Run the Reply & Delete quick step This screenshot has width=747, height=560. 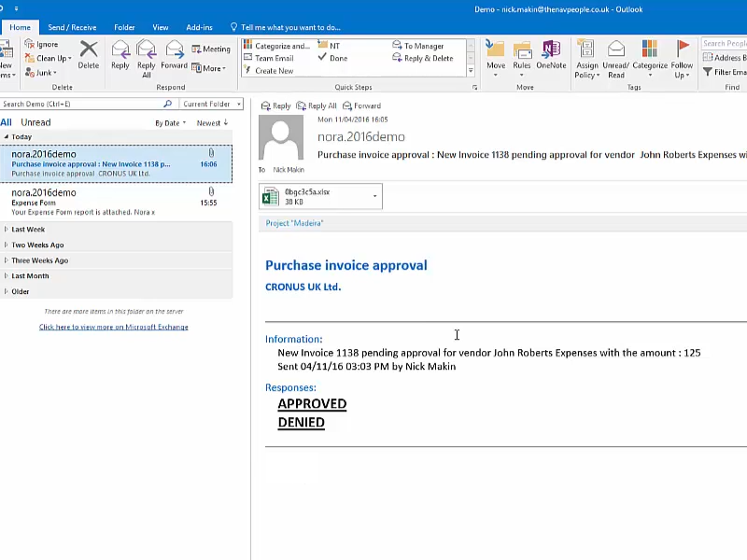423,58
